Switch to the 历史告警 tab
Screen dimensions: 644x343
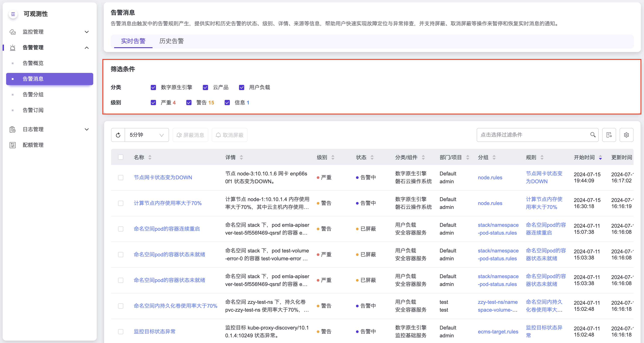coord(171,41)
